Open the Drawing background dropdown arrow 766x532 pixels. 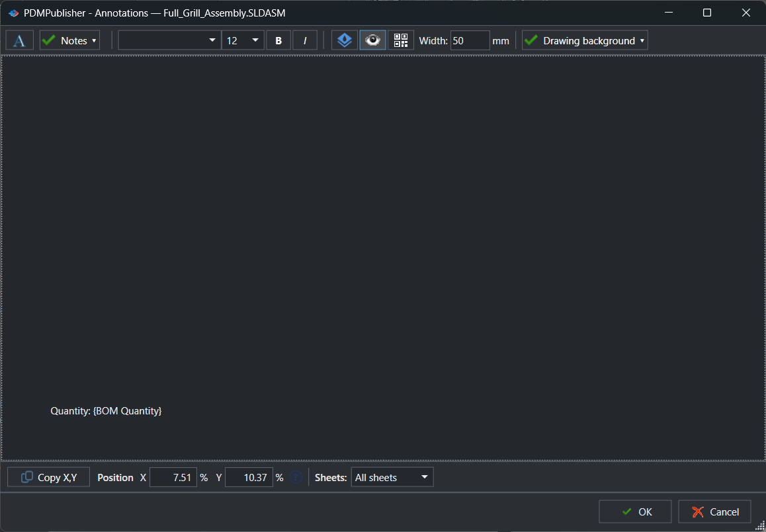tap(642, 40)
